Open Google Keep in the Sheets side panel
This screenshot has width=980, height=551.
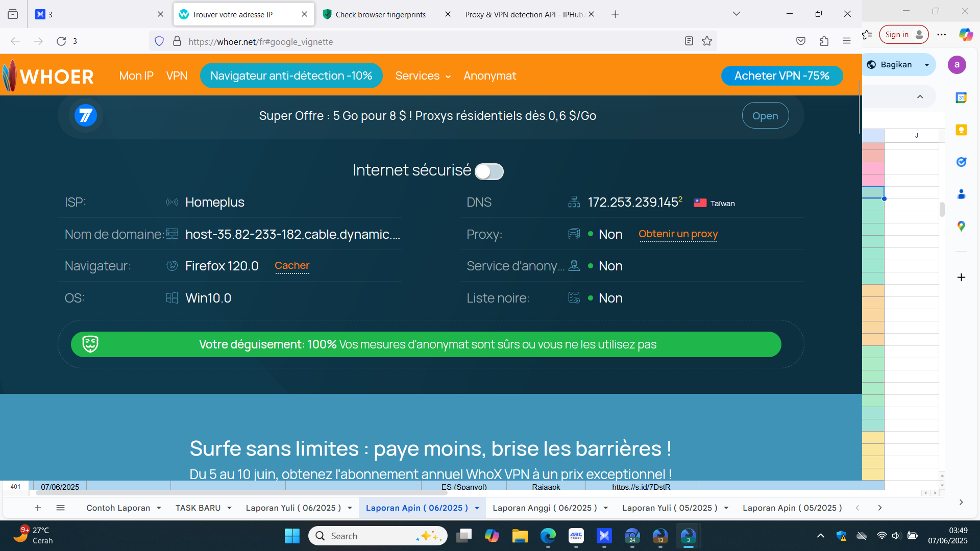point(961,130)
